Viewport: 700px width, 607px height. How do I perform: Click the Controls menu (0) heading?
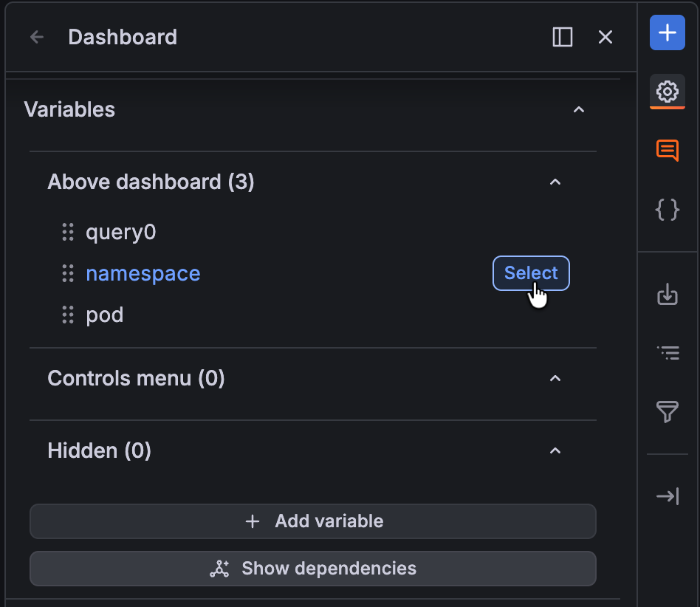pos(136,379)
